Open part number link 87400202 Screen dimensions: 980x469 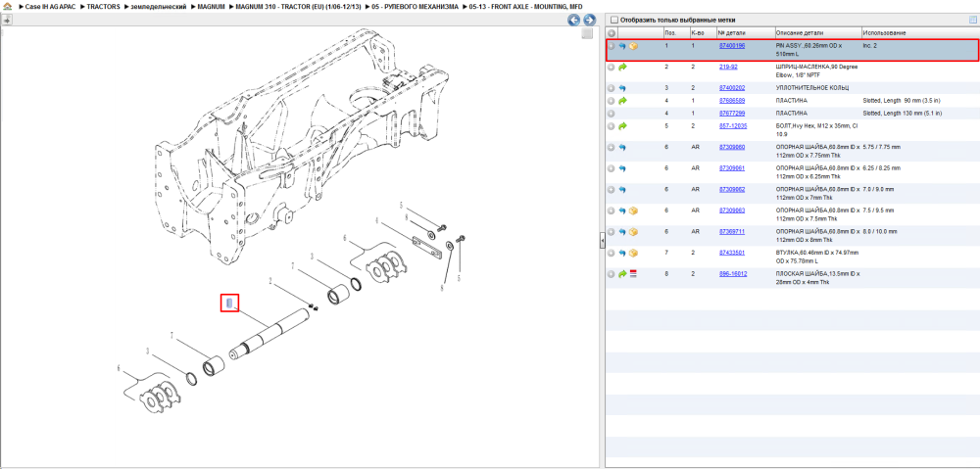[732, 88]
